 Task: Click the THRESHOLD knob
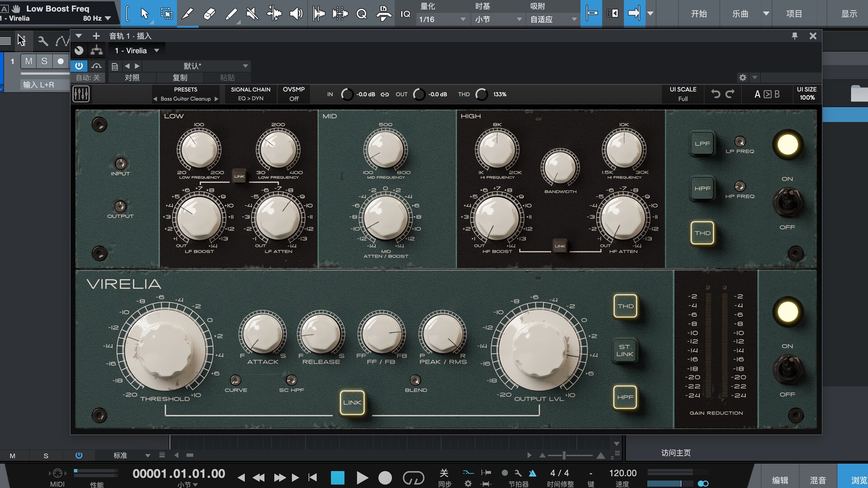click(165, 349)
